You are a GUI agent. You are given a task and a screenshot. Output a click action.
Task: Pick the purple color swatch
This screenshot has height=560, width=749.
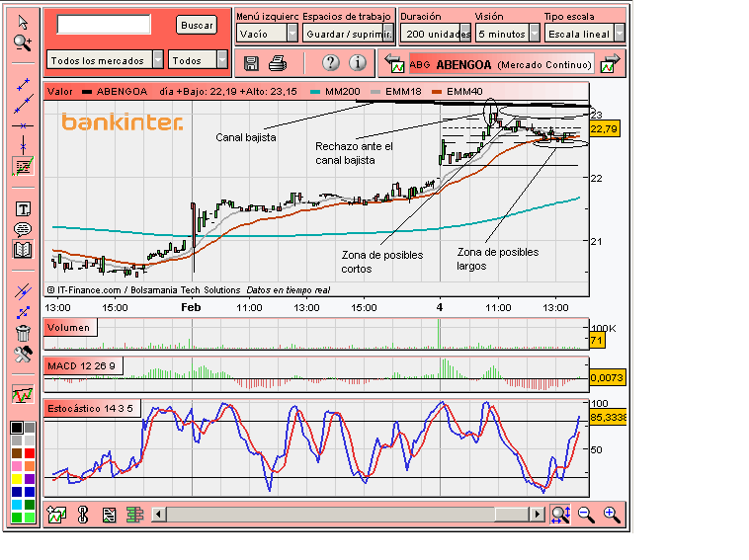pyautogui.click(x=30, y=478)
